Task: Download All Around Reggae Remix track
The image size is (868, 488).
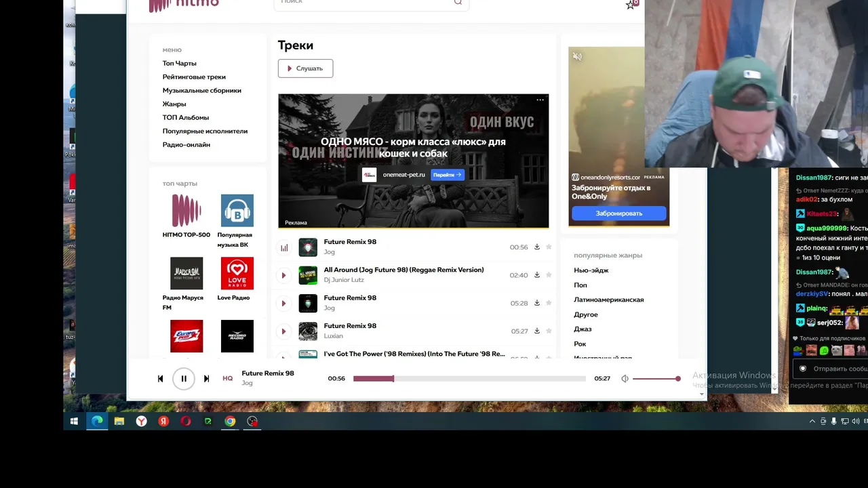Action: [537, 275]
